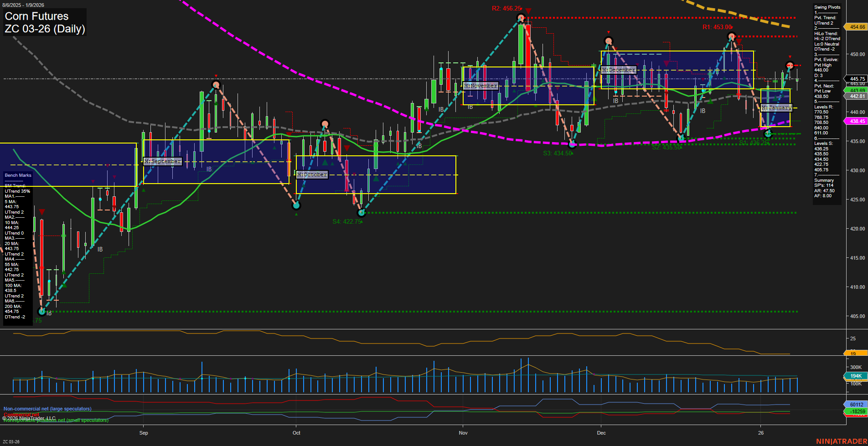Click the Dec label on the time axis
The width and height of the screenshot is (868, 446).
pyautogui.click(x=601, y=433)
